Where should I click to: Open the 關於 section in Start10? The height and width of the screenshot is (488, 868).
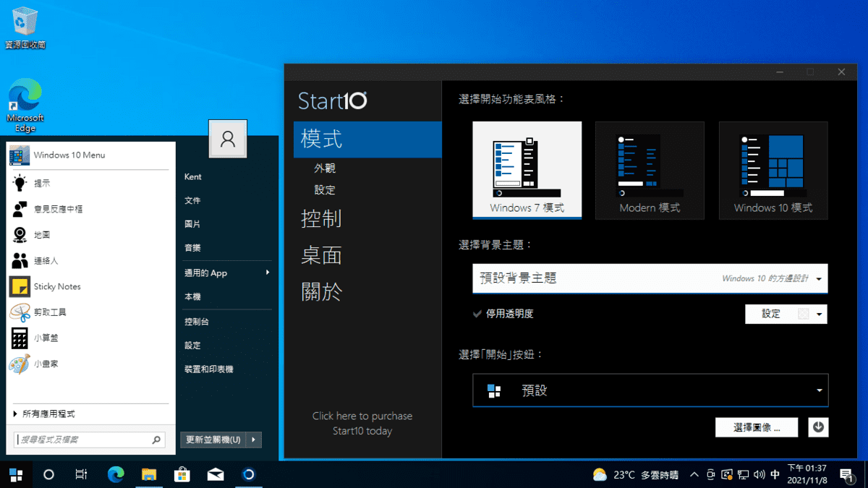(321, 292)
